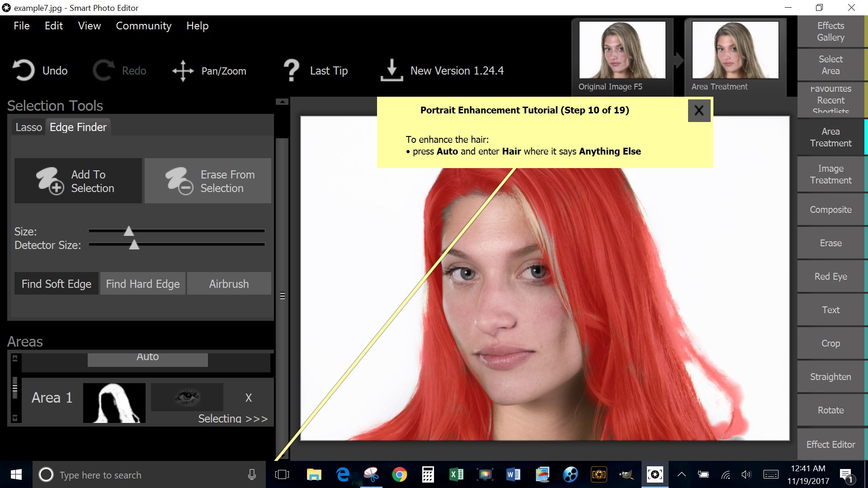868x488 pixels.
Task: Click the Find Soft Edge tool
Action: (x=56, y=284)
